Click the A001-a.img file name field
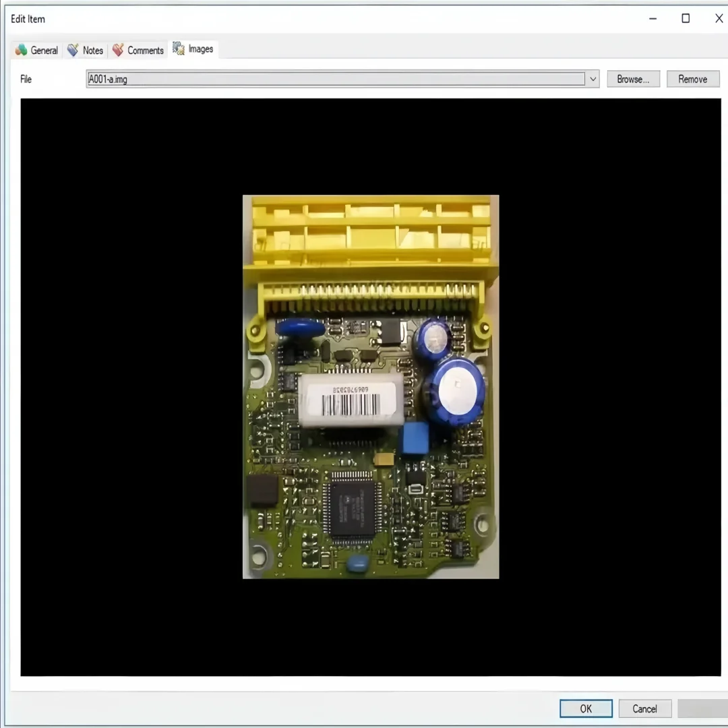This screenshot has width=728, height=728. (336, 79)
